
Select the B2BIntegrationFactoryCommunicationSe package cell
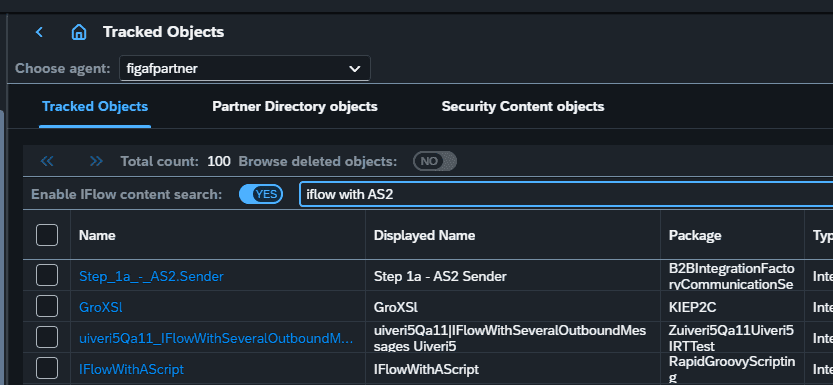(733, 276)
